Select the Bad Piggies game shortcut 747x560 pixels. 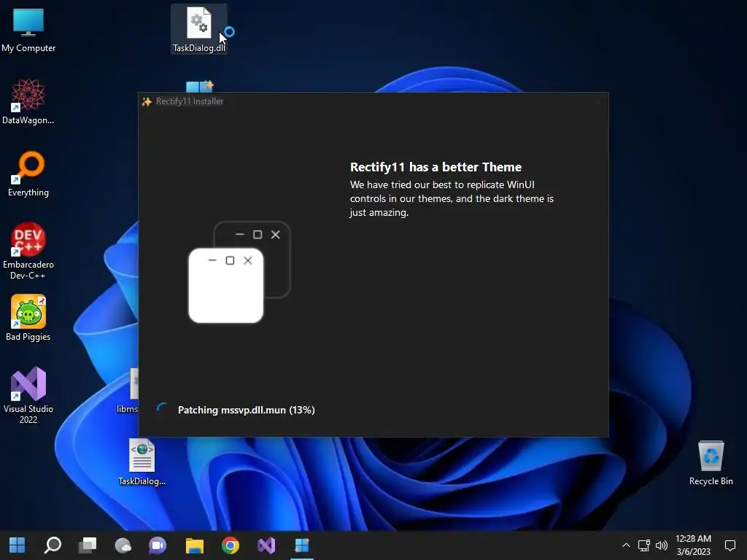coord(28,318)
